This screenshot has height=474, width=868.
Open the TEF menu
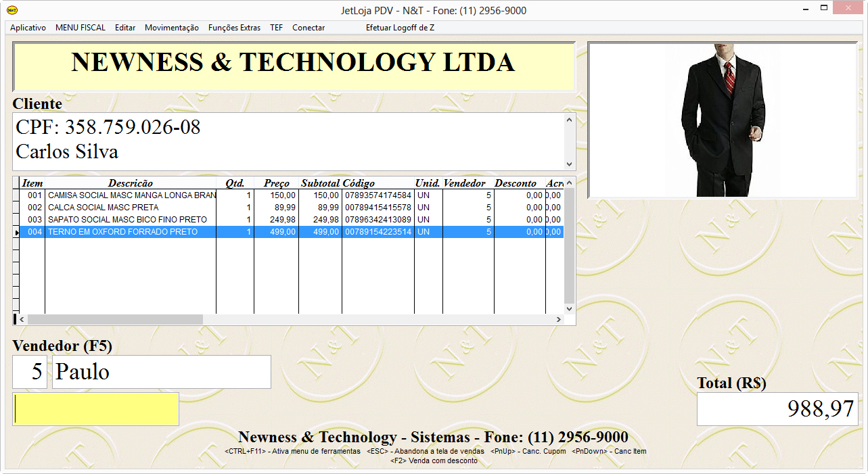pyautogui.click(x=276, y=28)
